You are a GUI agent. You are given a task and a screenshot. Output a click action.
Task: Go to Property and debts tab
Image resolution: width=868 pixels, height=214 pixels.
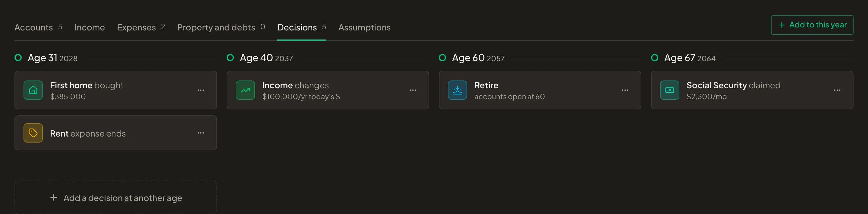(x=221, y=27)
